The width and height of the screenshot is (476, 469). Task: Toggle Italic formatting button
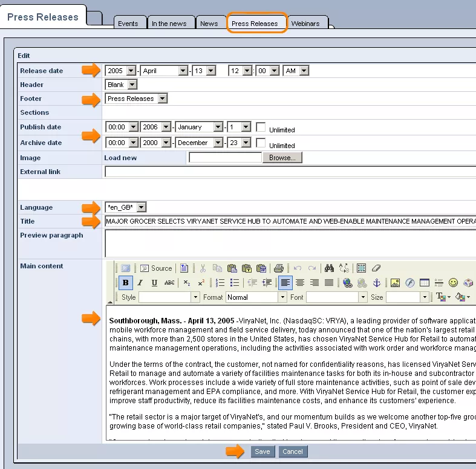click(x=140, y=283)
